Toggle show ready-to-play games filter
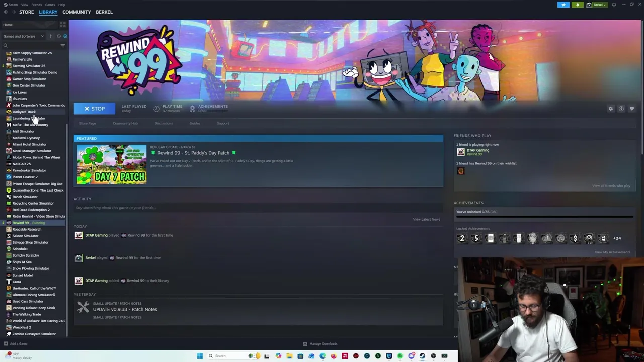The width and height of the screenshot is (644, 362). (x=65, y=36)
